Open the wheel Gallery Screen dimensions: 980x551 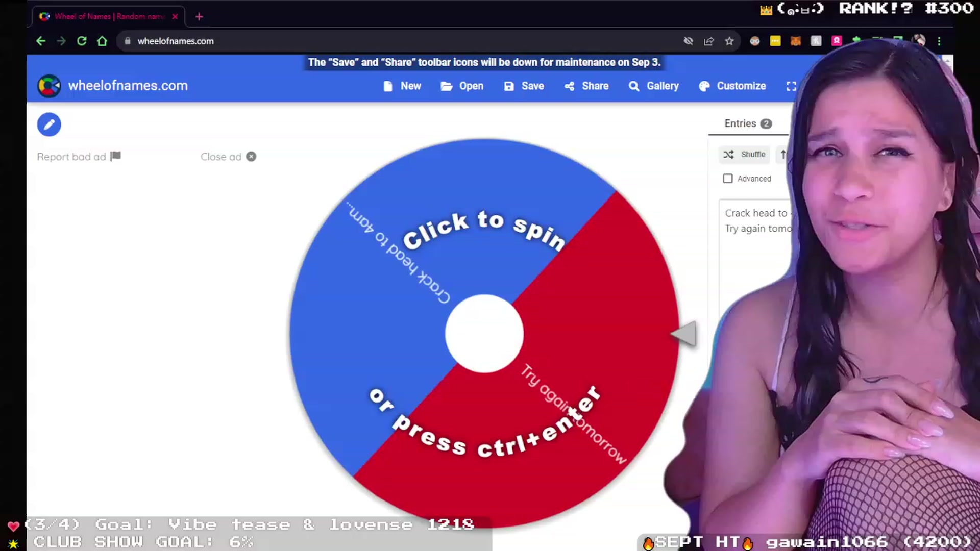pos(654,86)
